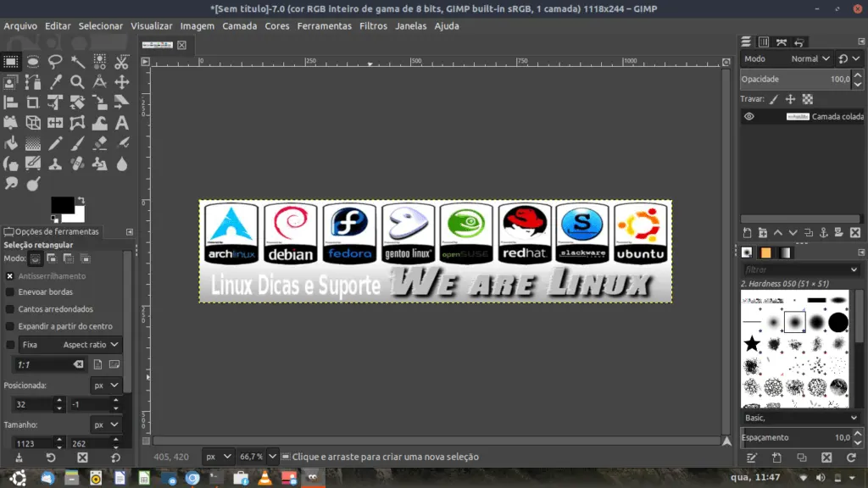The height and width of the screenshot is (488, 868).
Task: Select the Warp Transform tool
Action: (x=100, y=123)
